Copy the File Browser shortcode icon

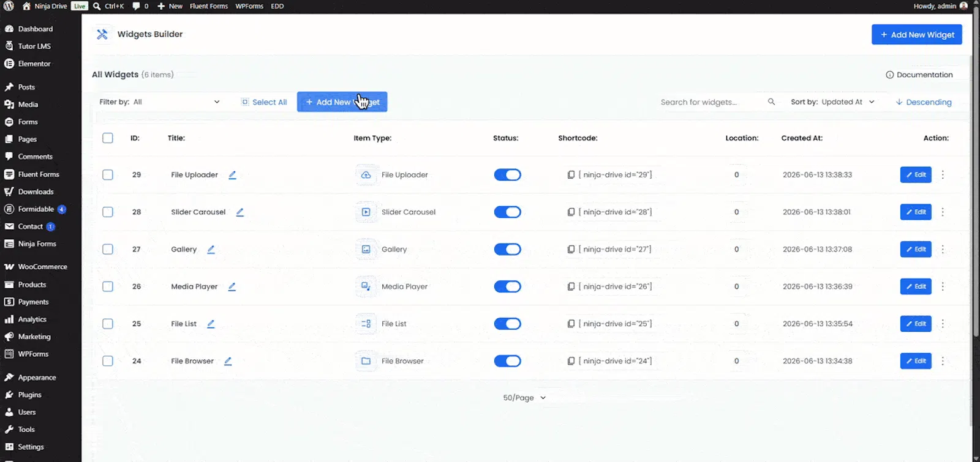point(571,361)
